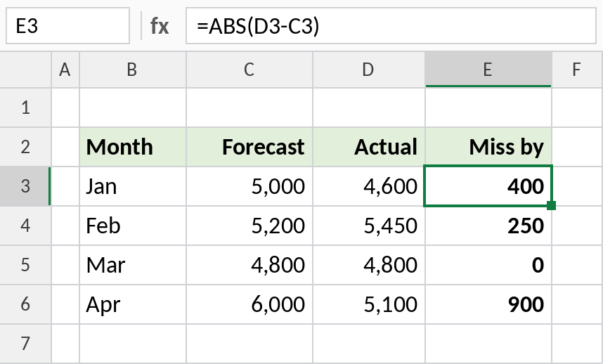Select row 7 header

pos(25,343)
